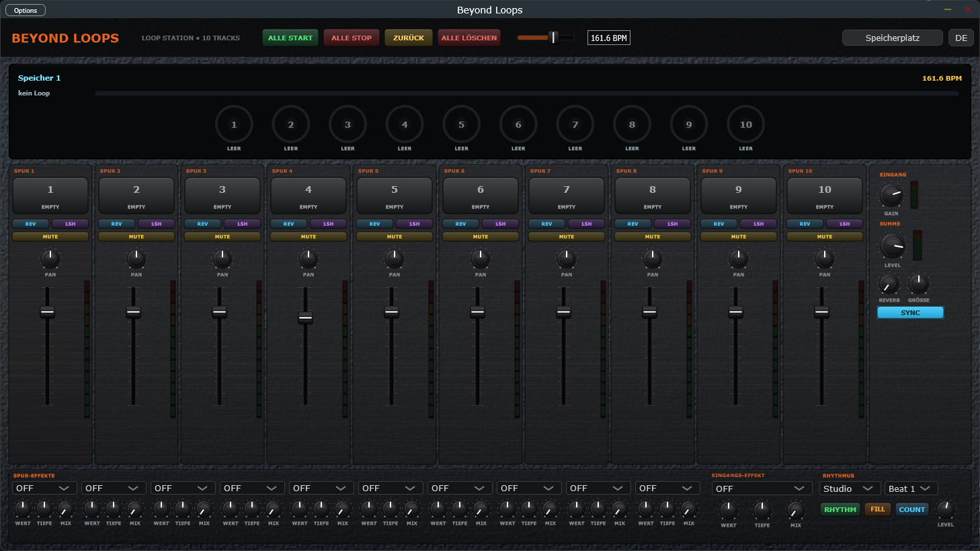Click loop slot circle 9

[689, 124]
